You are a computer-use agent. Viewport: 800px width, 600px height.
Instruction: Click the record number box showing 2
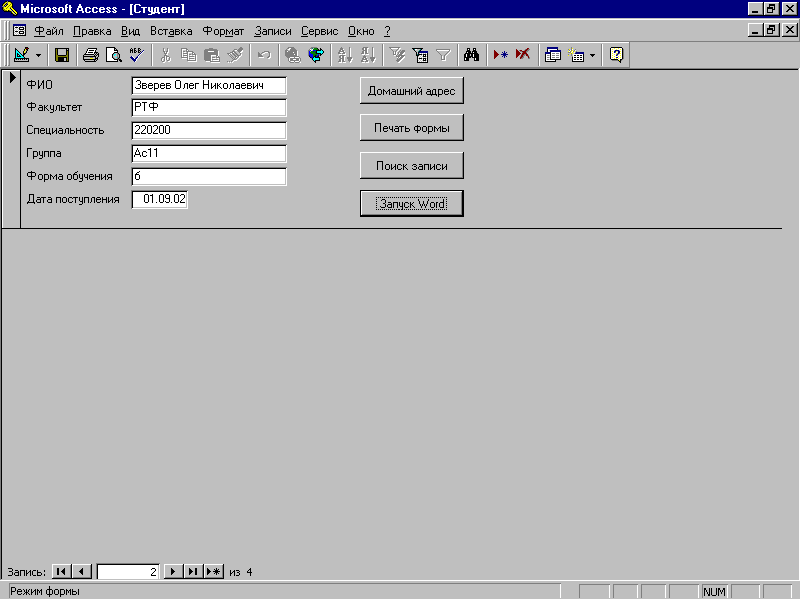tap(128, 571)
